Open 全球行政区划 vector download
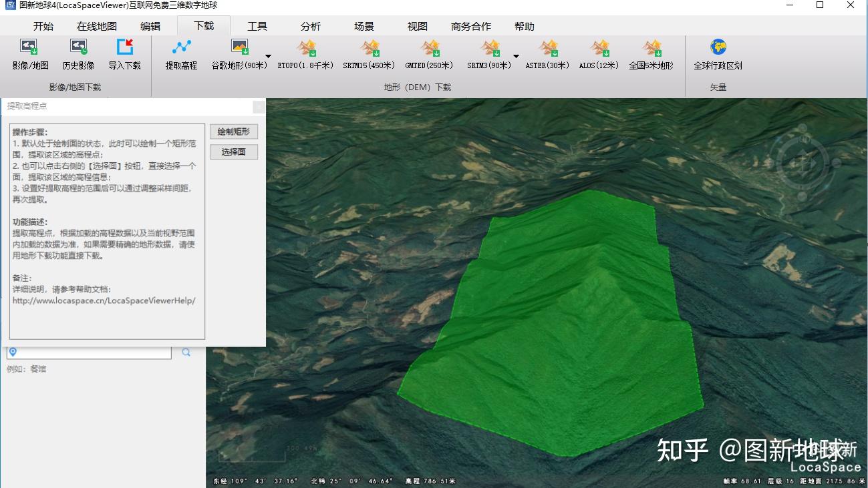The height and width of the screenshot is (488, 868). click(718, 55)
